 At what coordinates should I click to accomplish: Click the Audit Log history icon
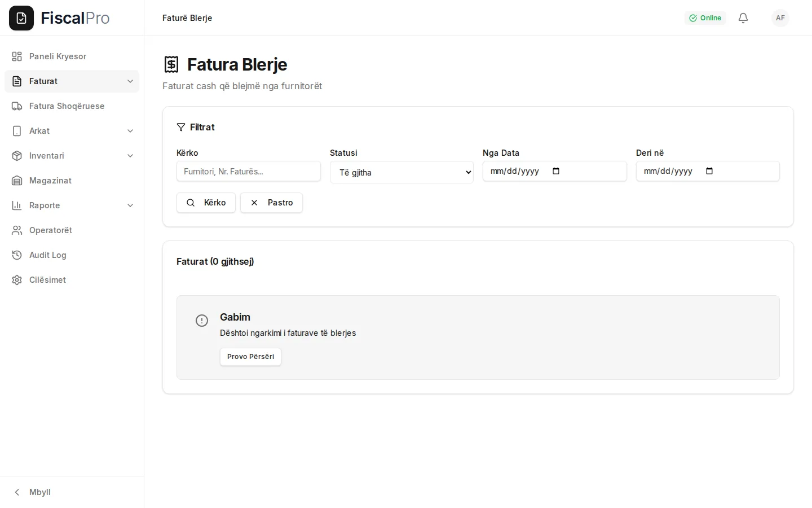click(17, 255)
